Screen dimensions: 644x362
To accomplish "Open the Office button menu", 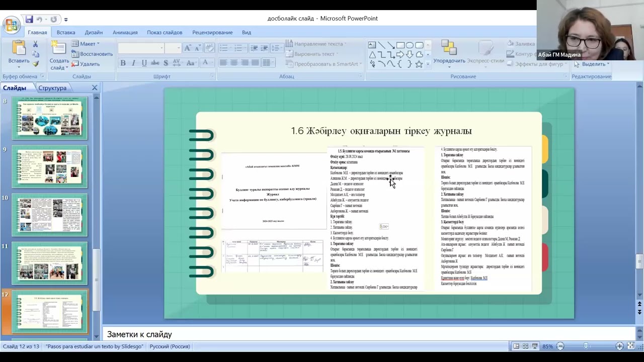I will (x=11, y=24).
